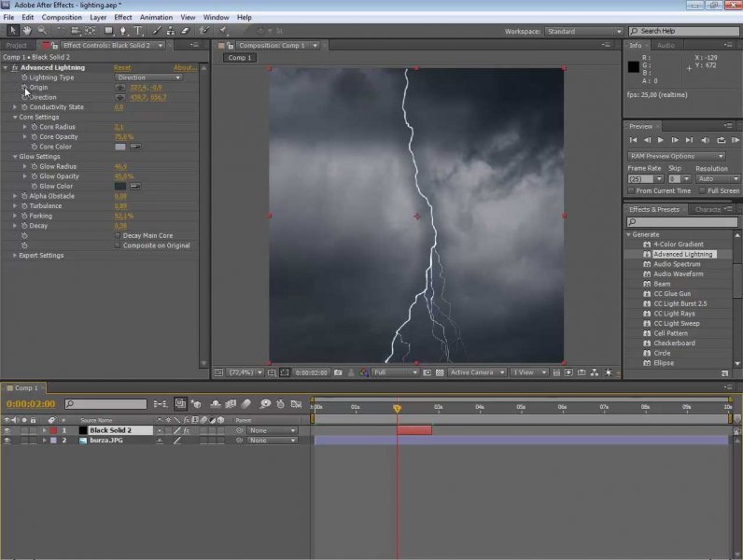Viewport: 743px width, 560px height.
Task: Click the Direction point crosshair button
Action: (x=119, y=97)
